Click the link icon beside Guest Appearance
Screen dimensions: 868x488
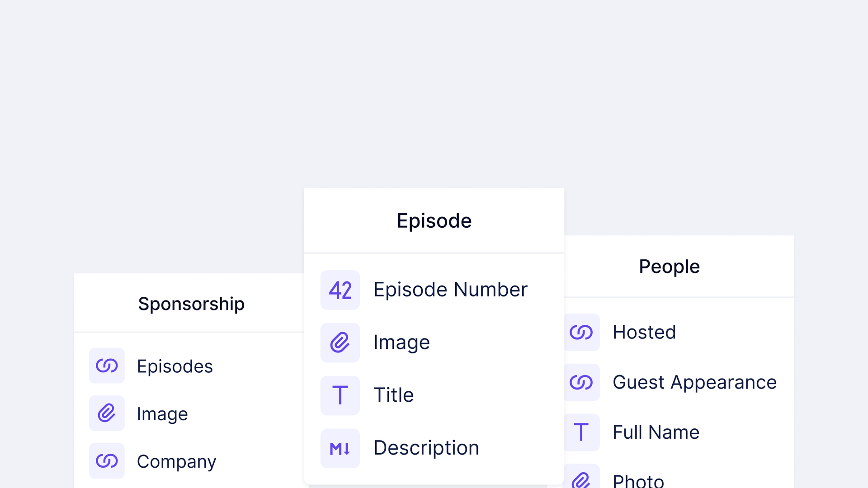[581, 382]
